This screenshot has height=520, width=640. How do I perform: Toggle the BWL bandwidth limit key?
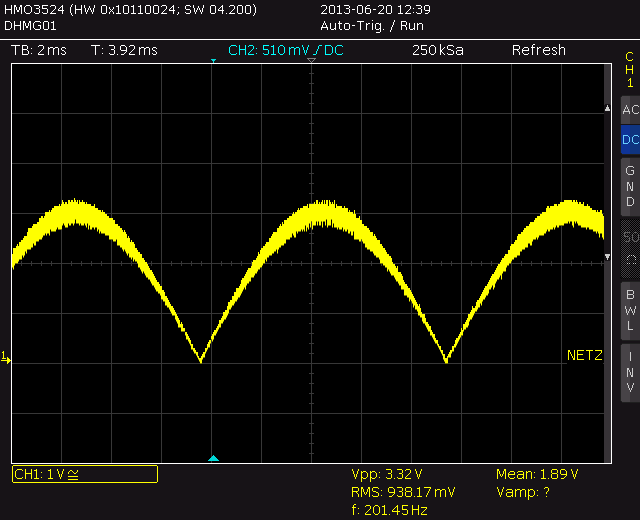tap(630, 310)
